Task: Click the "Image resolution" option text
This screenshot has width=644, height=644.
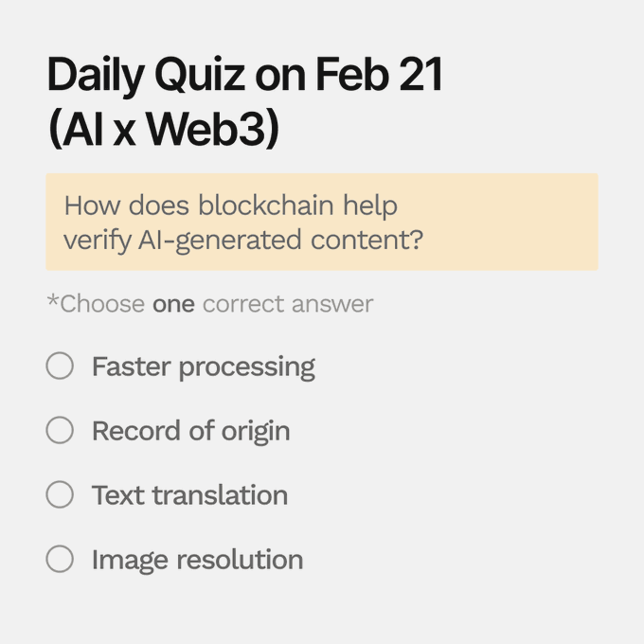Action: (197, 559)
